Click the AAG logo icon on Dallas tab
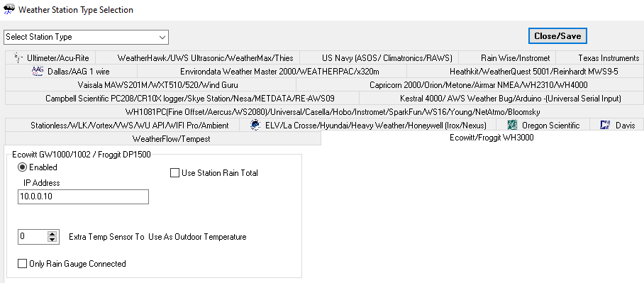 tap(38, 71)
